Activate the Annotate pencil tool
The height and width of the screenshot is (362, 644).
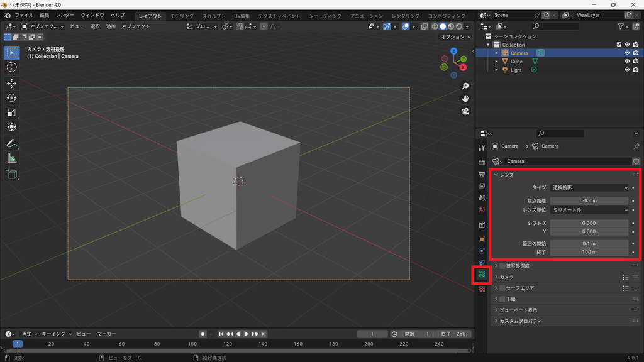(11, 144)
